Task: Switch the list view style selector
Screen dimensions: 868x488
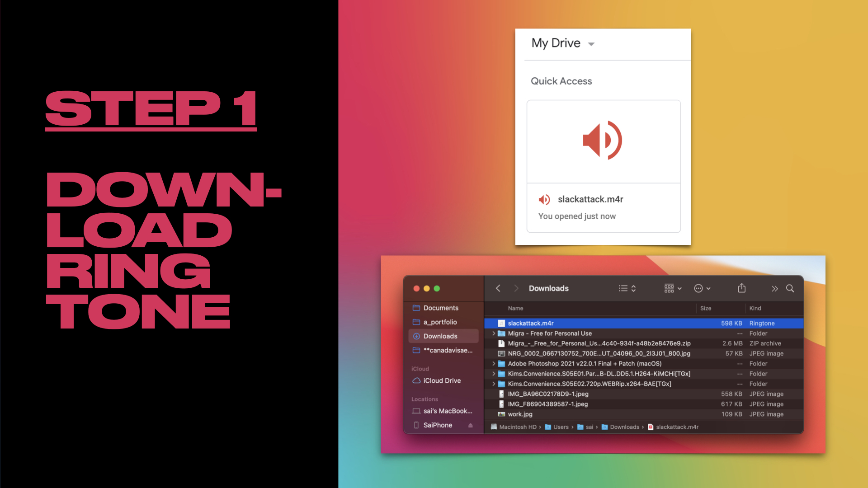Action: [627, 288]
